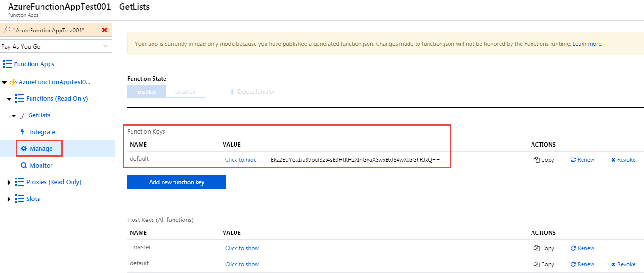Screen dimensions: 644x273
Task: Click Revoke label for default function key
Action: pyautogui.click(x=626, y=160)
